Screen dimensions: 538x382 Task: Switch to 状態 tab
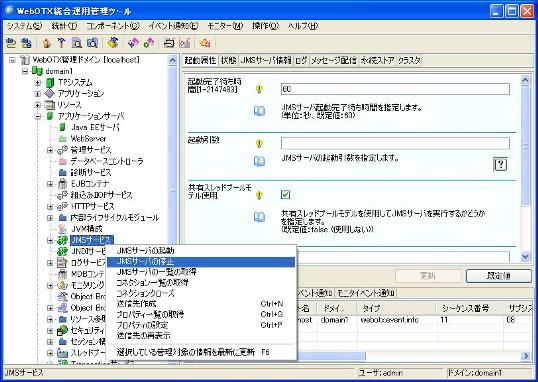click(x=228, y=60)
